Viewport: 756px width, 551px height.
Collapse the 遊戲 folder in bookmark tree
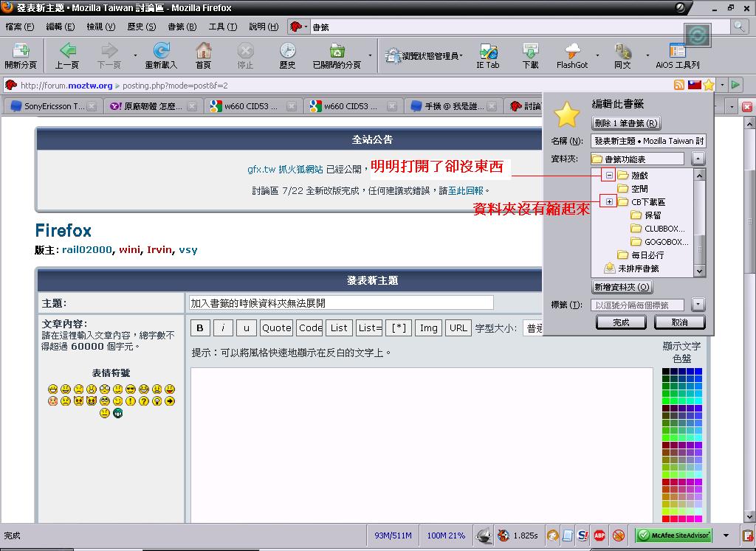pos(608,176)
